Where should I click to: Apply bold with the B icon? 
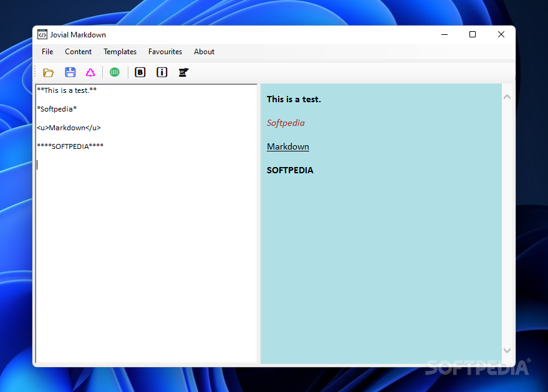[140, 72]
